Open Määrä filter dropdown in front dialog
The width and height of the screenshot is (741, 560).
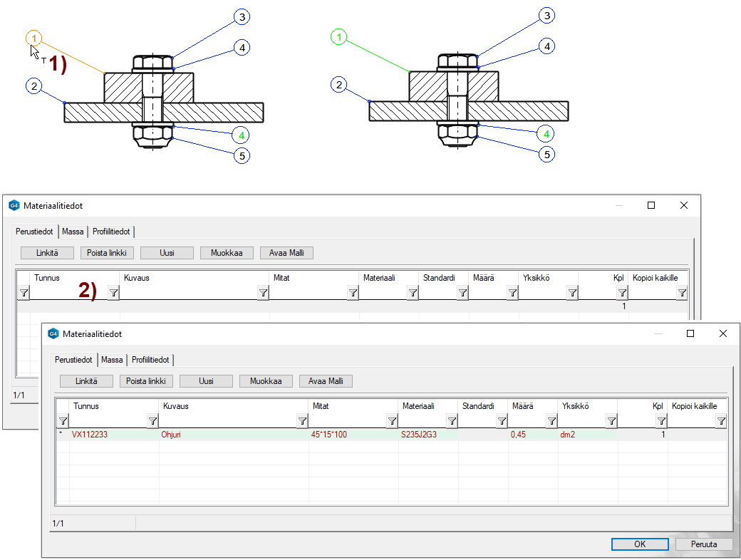coord(551,421)
